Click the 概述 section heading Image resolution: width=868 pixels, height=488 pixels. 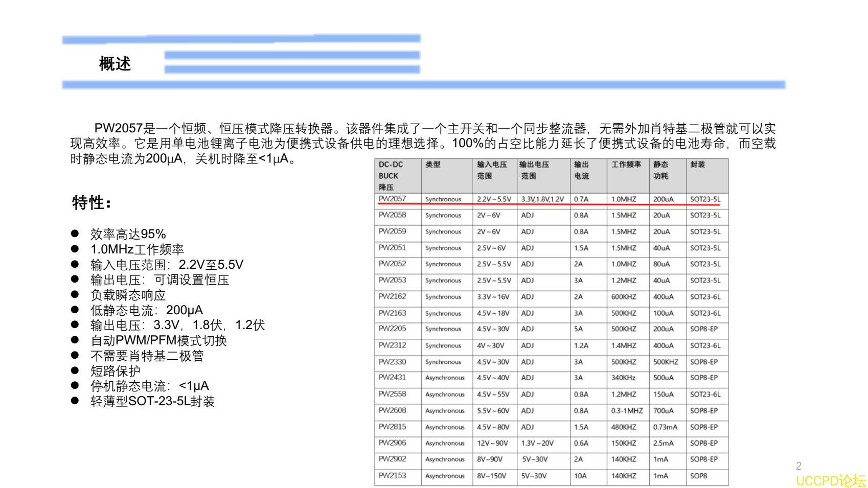[115, 65]
